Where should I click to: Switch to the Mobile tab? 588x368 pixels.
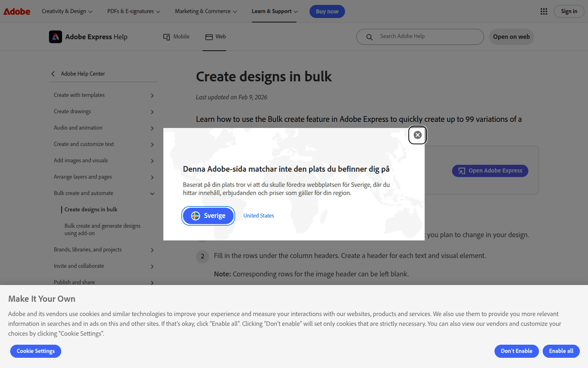pyautogui.click(x=176, y=37)
